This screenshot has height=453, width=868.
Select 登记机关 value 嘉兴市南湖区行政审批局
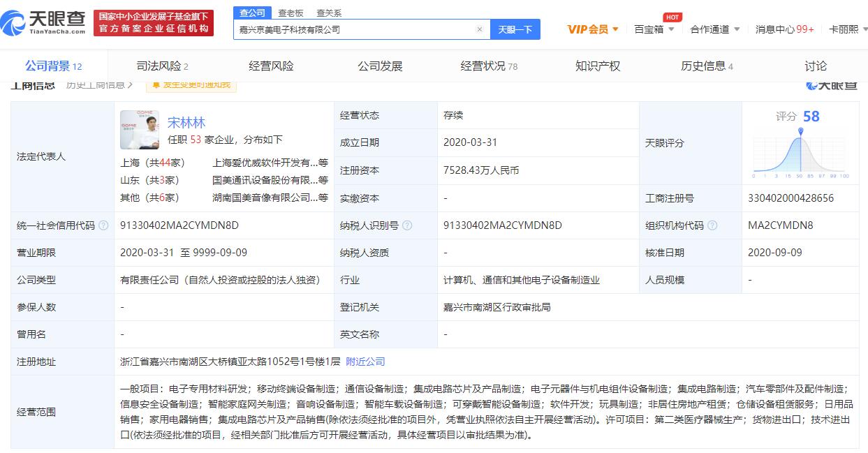coord(497,307)
